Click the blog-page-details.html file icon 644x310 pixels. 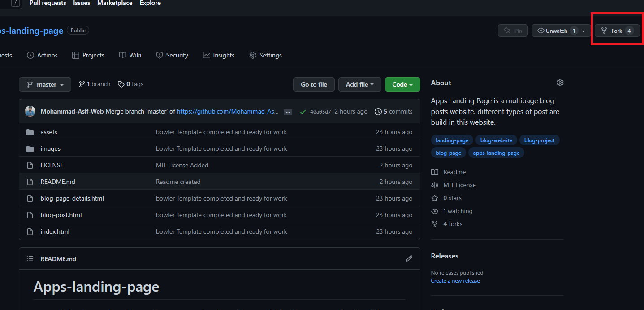pyautogui.click(x=30, y=199)
